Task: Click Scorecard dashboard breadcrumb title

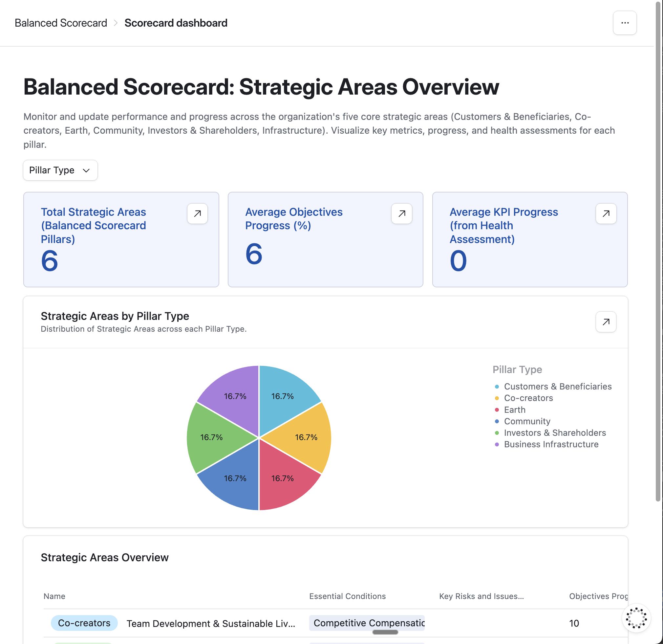Action: click(x=176, y=23)
